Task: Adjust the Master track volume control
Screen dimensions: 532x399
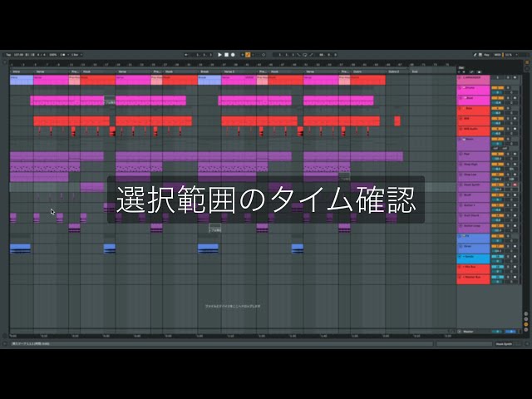Action: pos(497,332)
